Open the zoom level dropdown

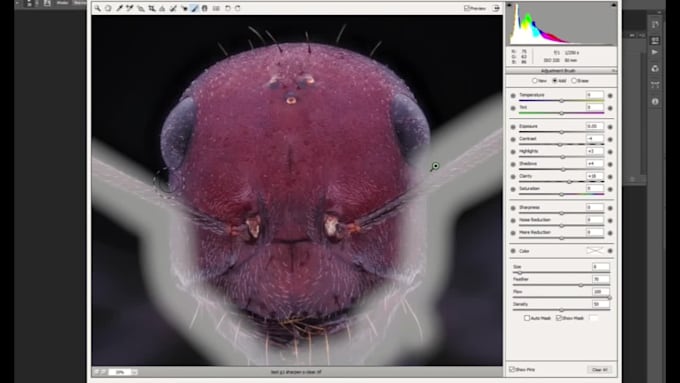point(134,372)
